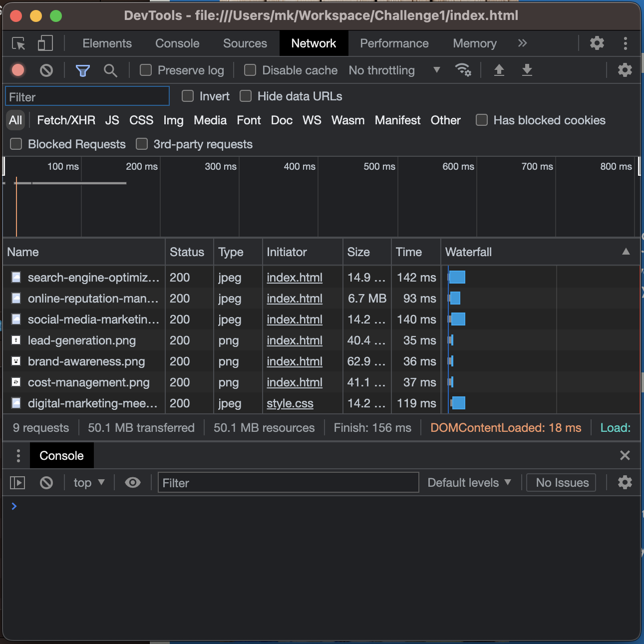Screen dimensions: 644x644
Task: Toggle the device toolbar icon
Action: pos(45,43)
